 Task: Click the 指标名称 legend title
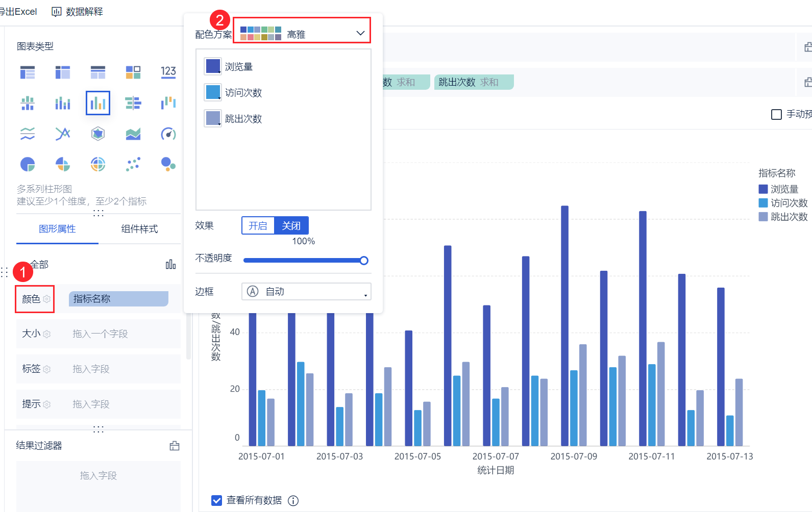tap(777, 173)
